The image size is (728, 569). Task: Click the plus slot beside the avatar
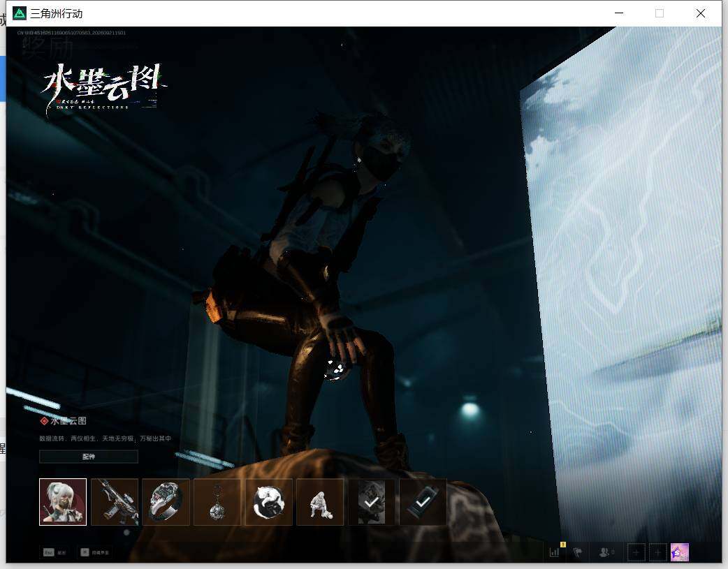(657, 552)
